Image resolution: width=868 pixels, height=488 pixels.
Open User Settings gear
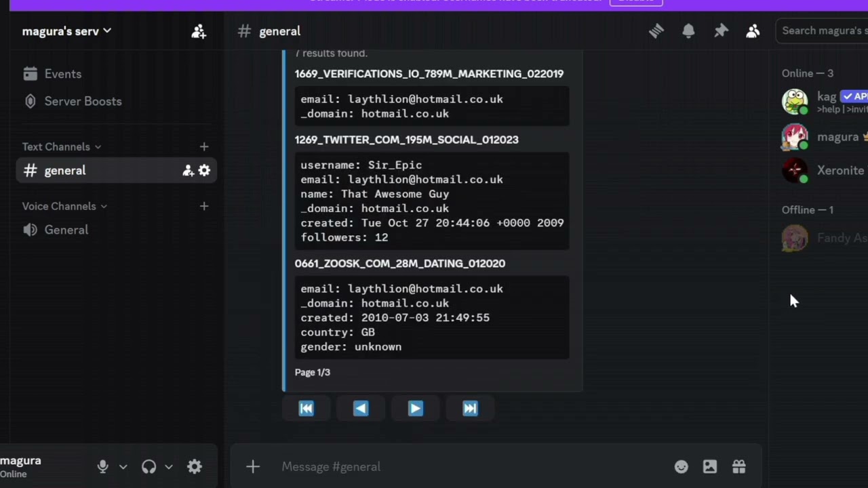pos(195,466)
